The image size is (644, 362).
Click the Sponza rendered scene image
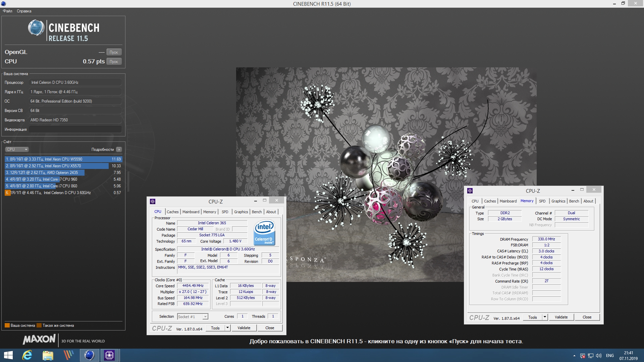(x=386, y=174)
